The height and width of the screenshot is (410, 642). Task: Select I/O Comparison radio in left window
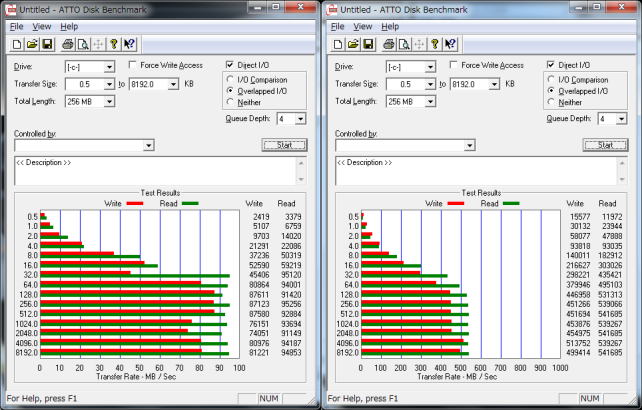[x=232, y=79]
